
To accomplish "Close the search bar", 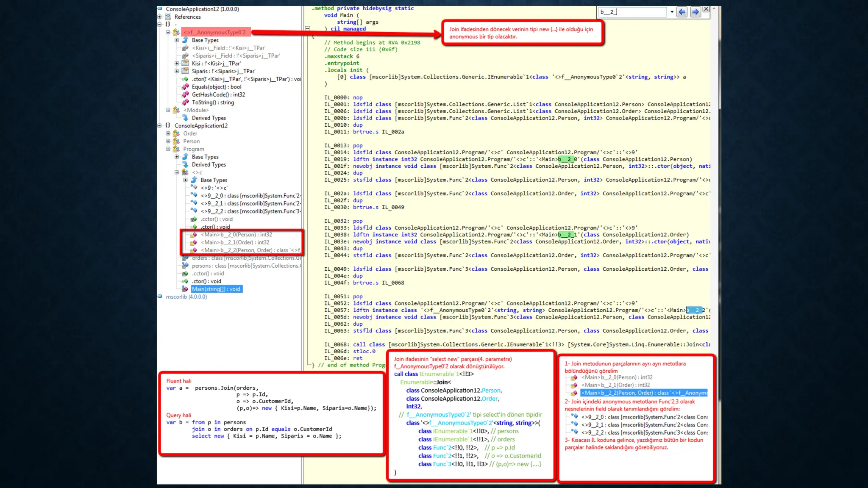I will point(706,9).
